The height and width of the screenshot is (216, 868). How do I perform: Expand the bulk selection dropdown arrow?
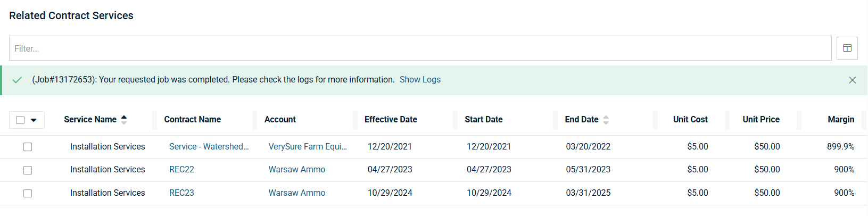point(34,120)
